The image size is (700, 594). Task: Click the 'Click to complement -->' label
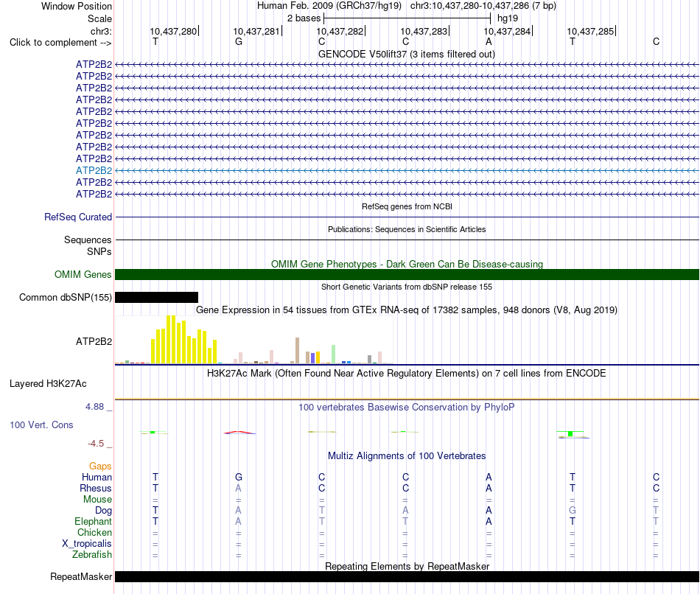click(60, 43)
